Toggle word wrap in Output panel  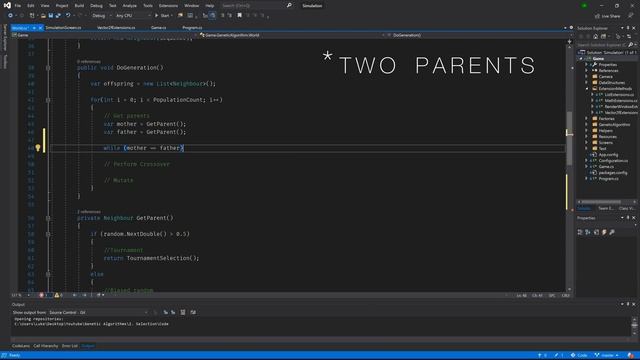(x=193, y=312)
